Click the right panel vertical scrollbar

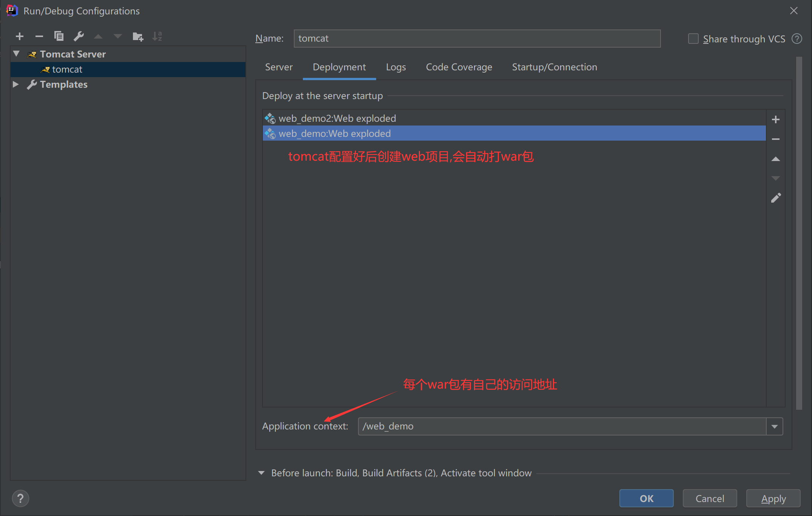click(799, 233)
